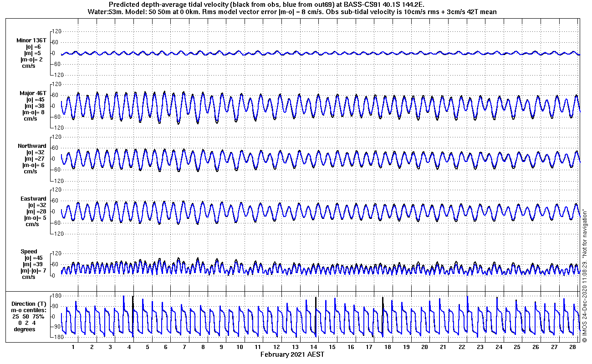Click the day '1' tick label on x-axis
The height and width of the screenshot is (364, 592).
73,347
